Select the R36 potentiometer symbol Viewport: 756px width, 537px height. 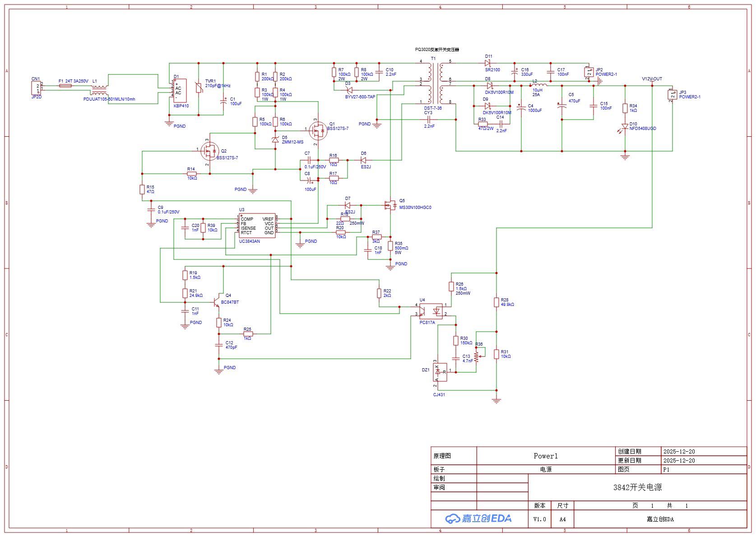click(x=477, y=356)
